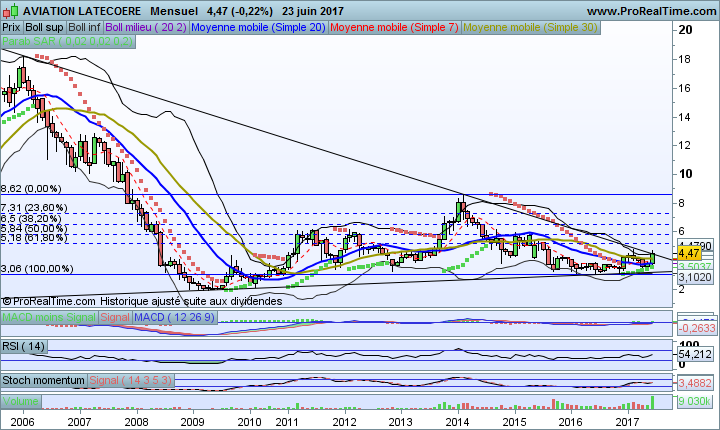Click the 5,84 (50,00%) Fibonacci label

click(x=34, y=228)
